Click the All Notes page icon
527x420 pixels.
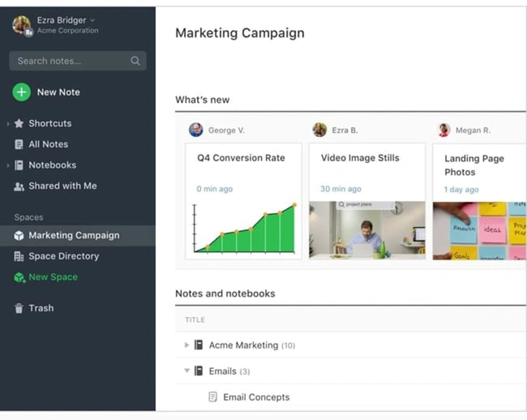click(19, 144)
